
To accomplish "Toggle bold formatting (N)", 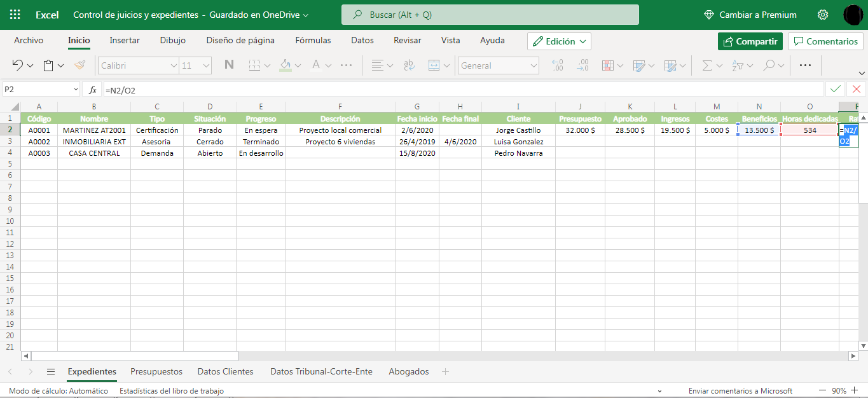I will pos(230,65).
